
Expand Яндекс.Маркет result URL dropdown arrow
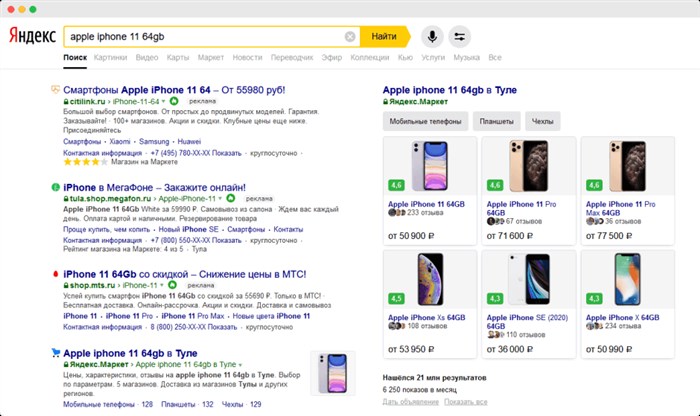[240, 365]
